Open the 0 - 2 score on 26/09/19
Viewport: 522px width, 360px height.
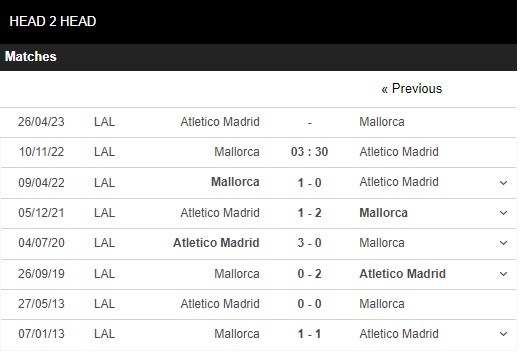tap(309, 274)
